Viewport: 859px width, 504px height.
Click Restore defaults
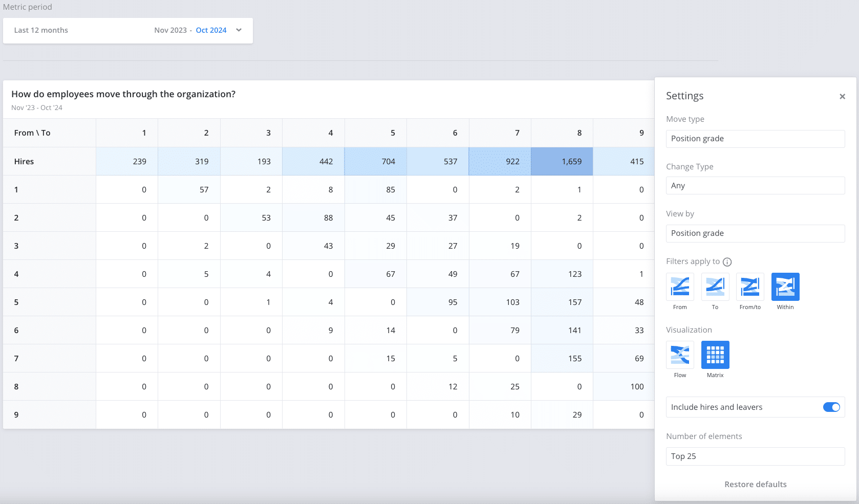click(x=755, y=484)
